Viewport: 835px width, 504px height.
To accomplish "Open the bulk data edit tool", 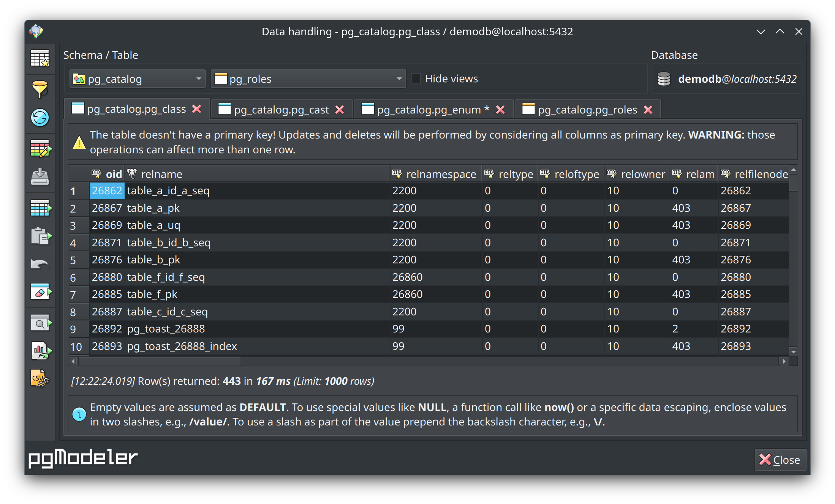I will click(40, 148).
